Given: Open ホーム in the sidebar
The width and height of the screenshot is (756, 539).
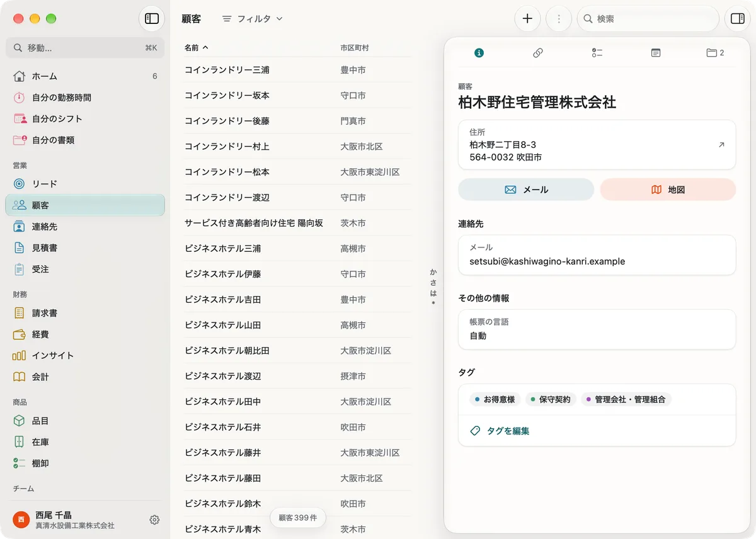Looking at the screenshot, I should (x=85, y=76).
